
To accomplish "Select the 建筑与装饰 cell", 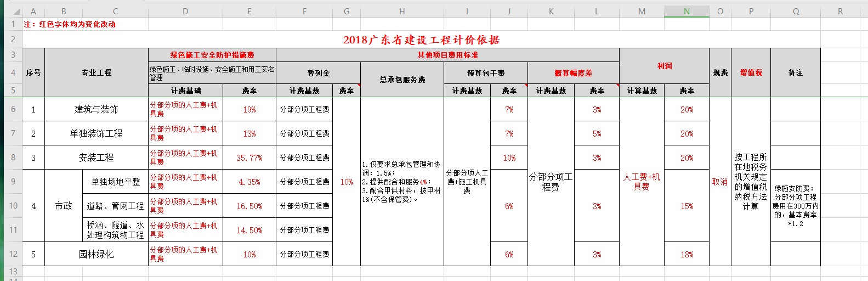I will click(x=97, y=109).
